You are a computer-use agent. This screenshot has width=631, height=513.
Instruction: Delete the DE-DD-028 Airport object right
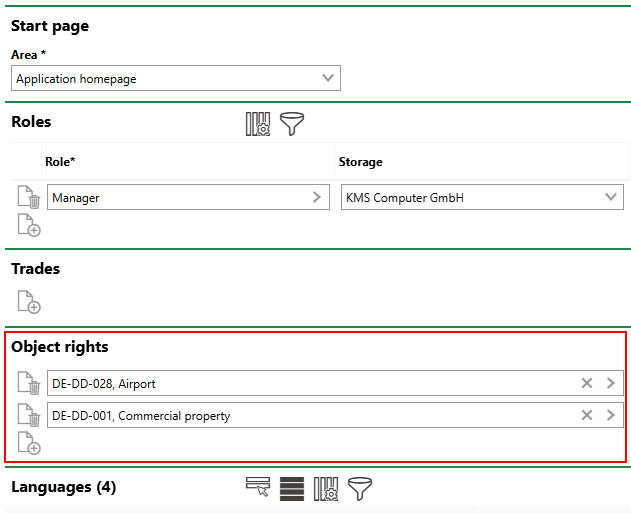tap(29, 384)
